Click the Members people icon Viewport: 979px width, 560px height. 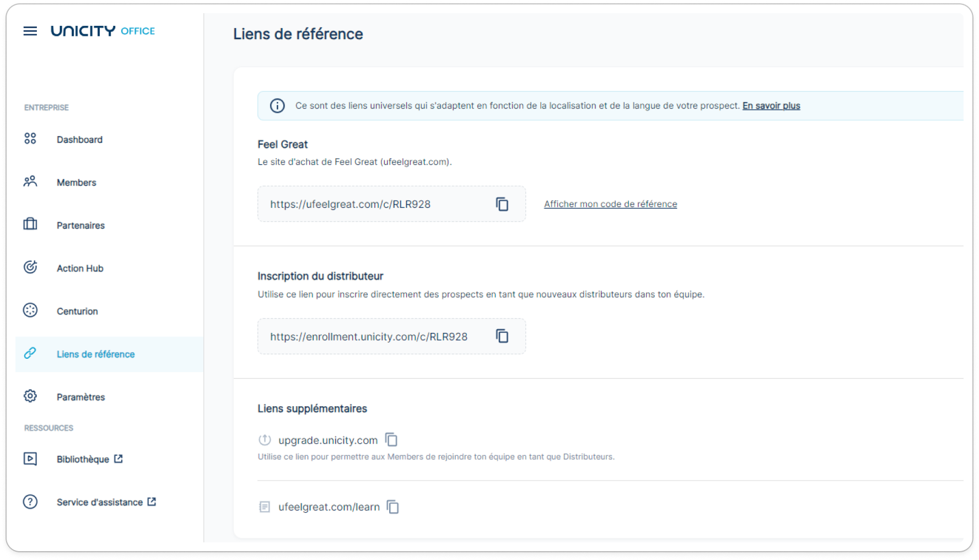[x=30, y=181]
